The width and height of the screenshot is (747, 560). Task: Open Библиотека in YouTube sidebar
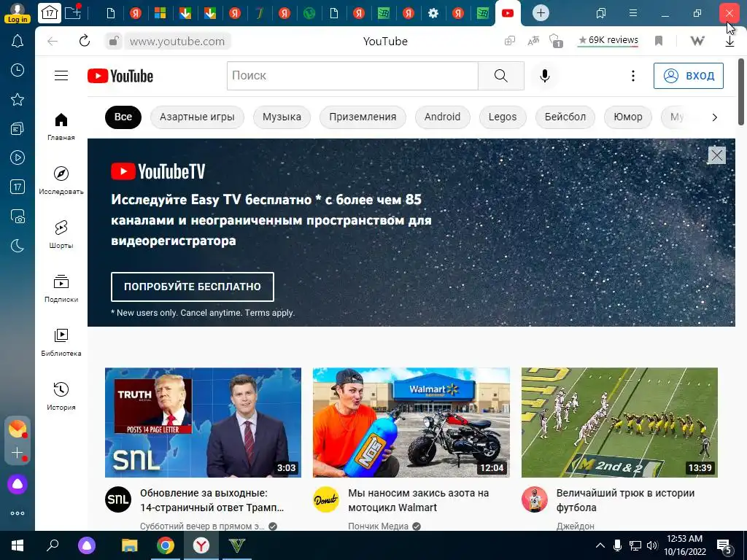coord(61,343)
